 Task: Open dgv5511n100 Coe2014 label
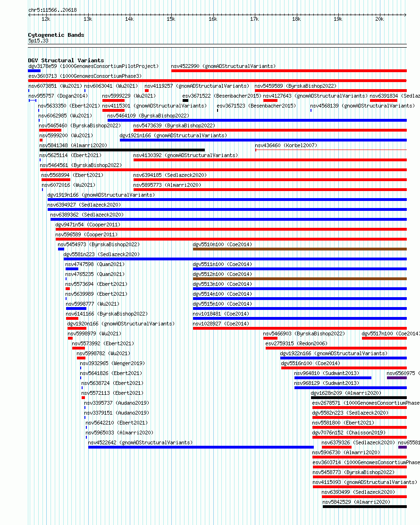(222, 264)
